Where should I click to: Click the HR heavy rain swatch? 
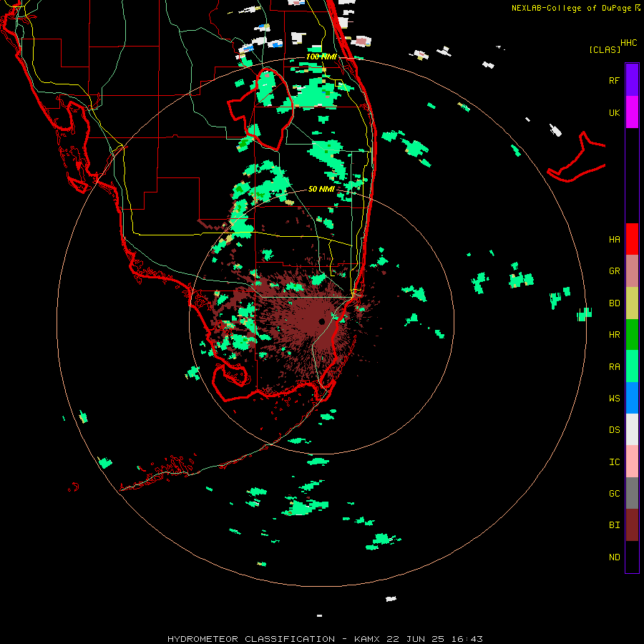click(x=632, y=334)
